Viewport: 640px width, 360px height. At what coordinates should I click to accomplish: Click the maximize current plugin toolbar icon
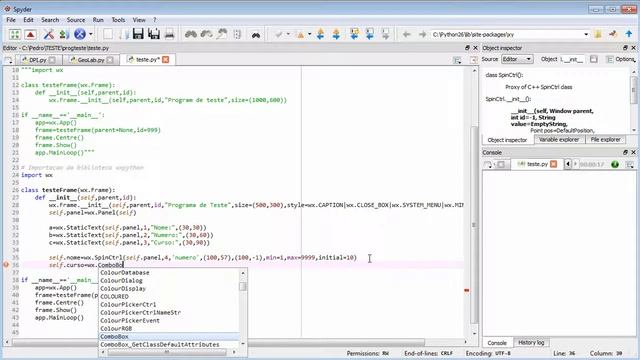pos(15,34)
